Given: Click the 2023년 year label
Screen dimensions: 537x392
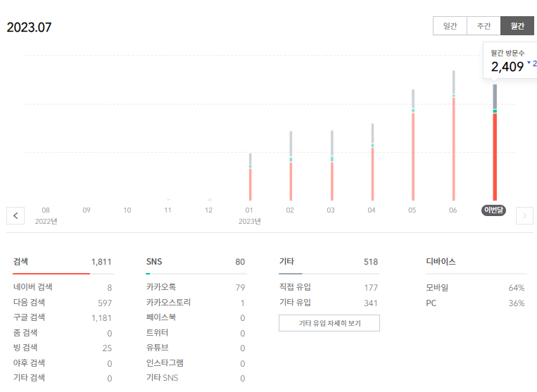Looking at the screenshot, I should [x=250, y=222].
